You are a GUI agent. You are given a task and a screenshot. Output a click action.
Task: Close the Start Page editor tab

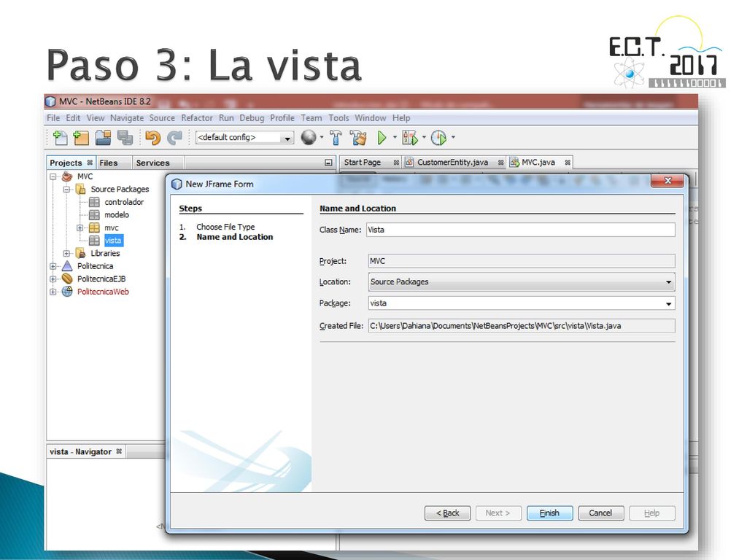(396, 163)
